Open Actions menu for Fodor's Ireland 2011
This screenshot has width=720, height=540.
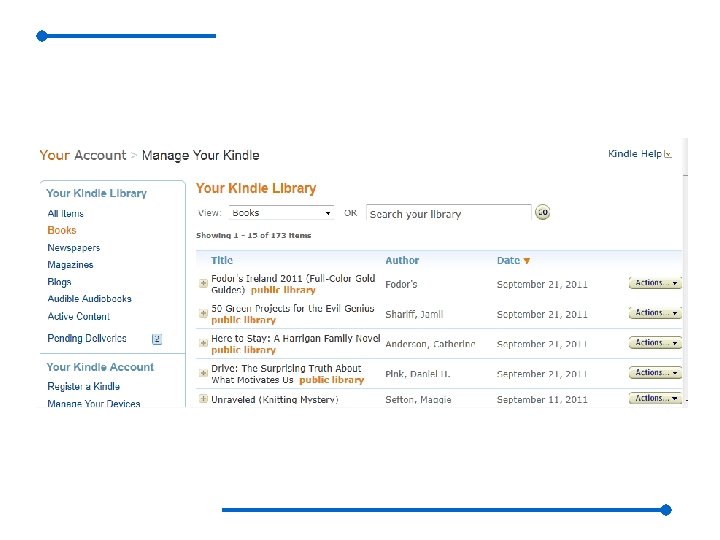point(655,283)
